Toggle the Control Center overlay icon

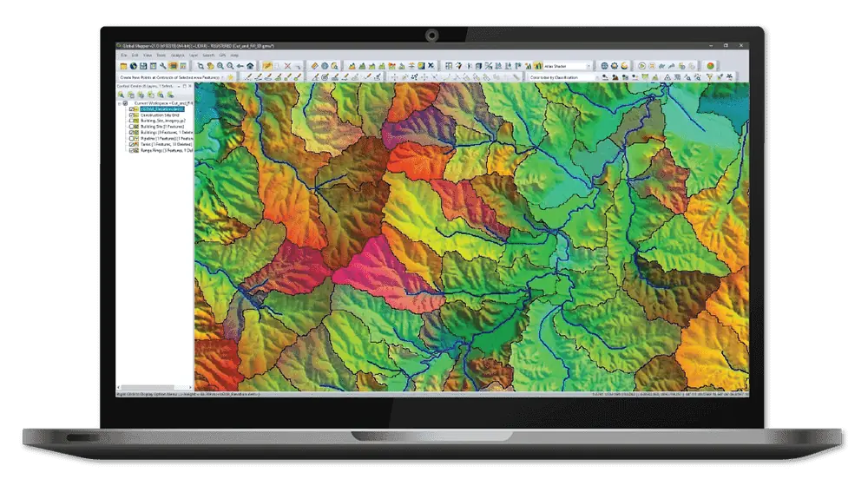174,66
